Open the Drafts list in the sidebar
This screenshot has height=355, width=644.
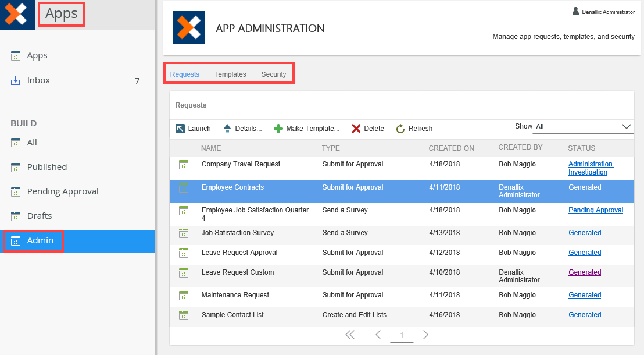[x=39, y=216]
